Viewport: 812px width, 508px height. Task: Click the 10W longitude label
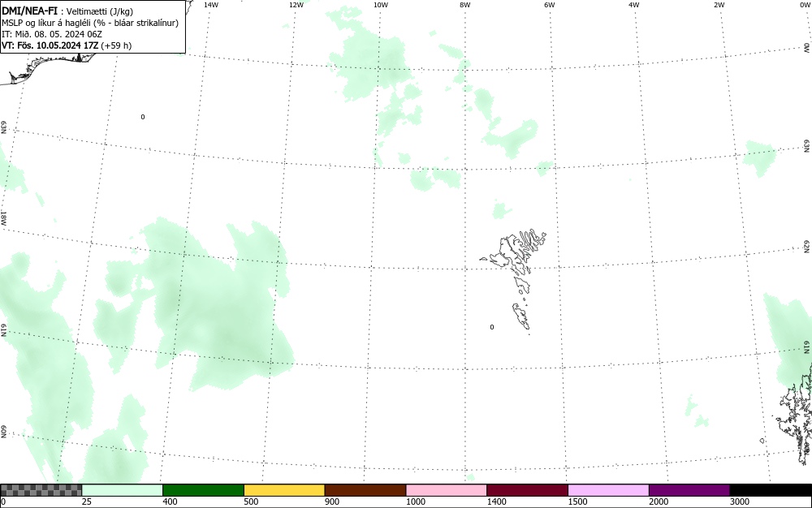pyautogui.click(x=381, y=5)
